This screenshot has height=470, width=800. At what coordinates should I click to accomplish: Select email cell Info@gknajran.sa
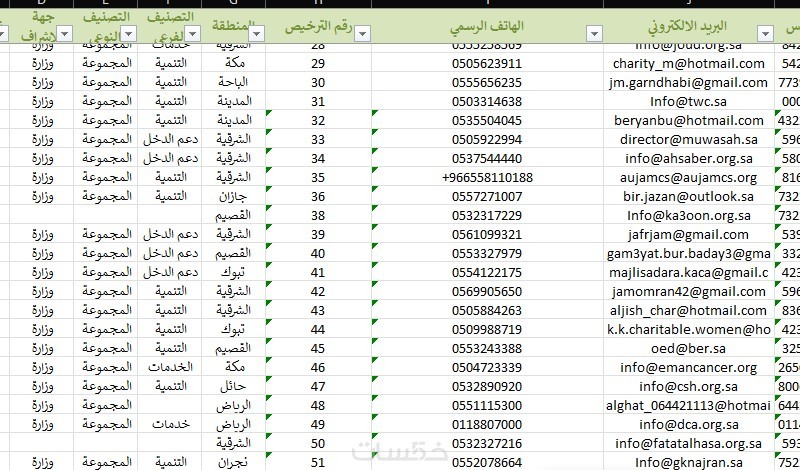click(x=689, y=462)
